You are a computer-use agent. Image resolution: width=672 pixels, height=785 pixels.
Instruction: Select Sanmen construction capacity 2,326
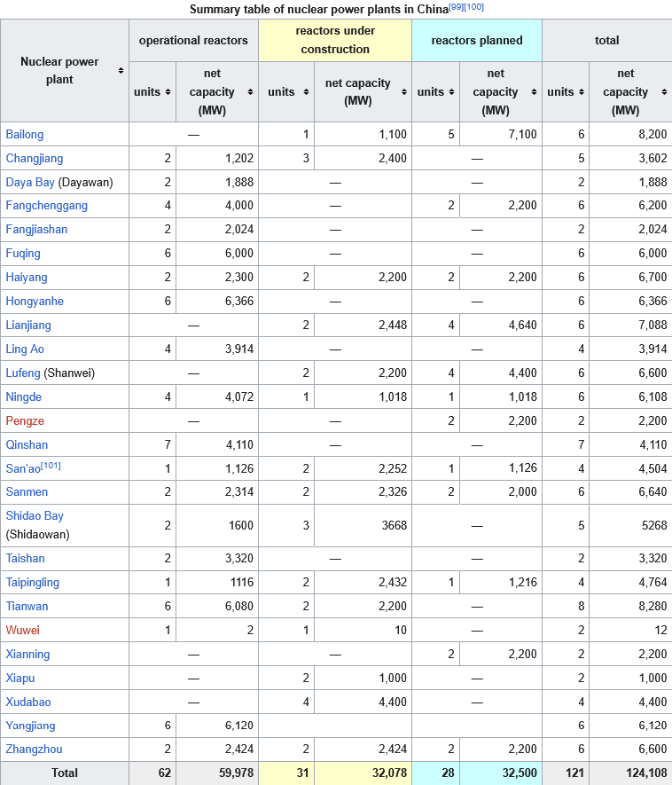(393, 491)
